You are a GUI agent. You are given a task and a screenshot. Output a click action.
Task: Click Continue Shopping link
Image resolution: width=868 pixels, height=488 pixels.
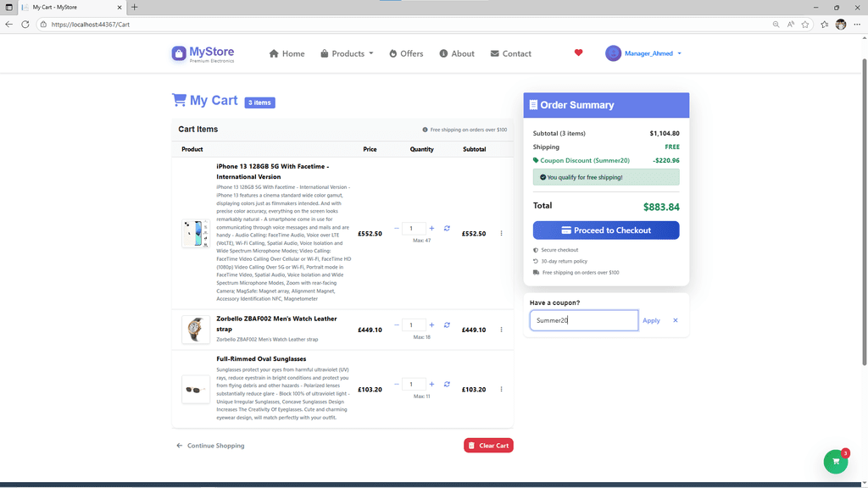210,446
